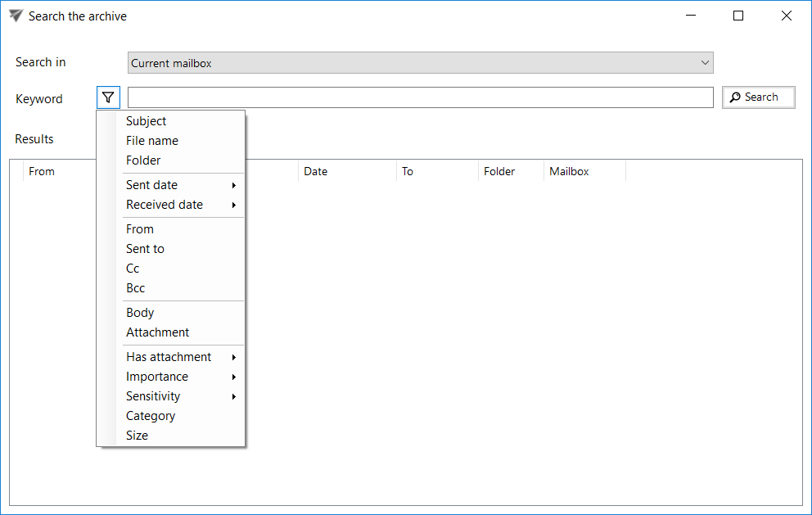Screen dimensions: 812x515
Task: Choose the Sent to filter
Action: coord(145,249)
